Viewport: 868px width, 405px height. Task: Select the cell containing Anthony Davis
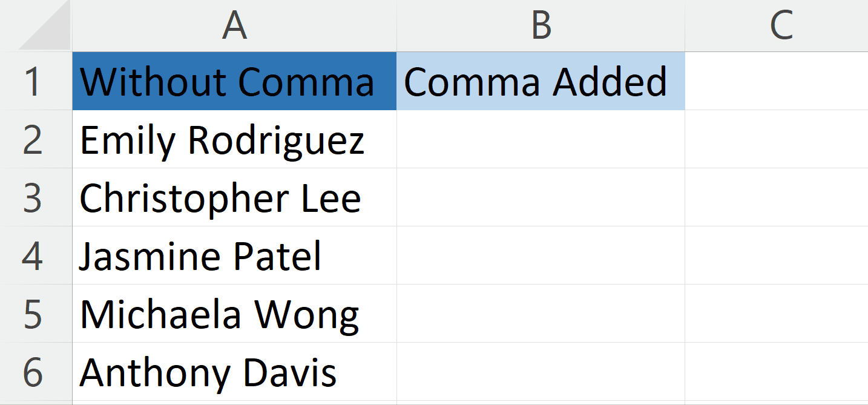coord(235,370)
